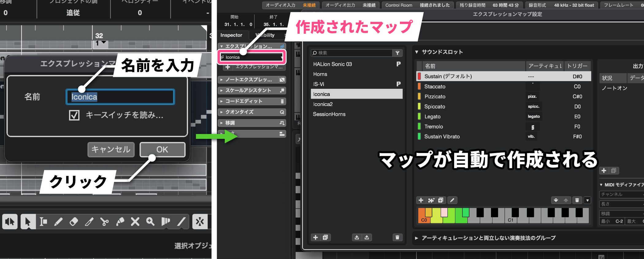Toggle the キースイッチを読み checkbox

[74, 116]
